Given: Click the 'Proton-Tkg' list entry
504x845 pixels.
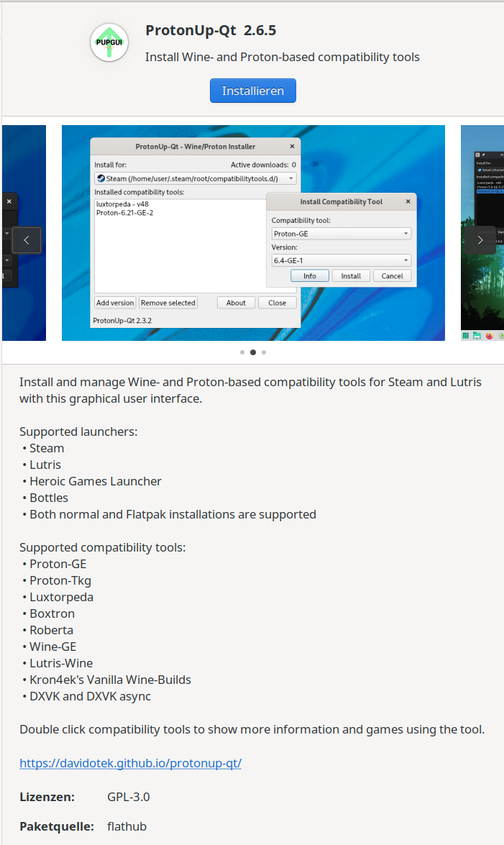Looking at the screenshot, I should 60,581.
